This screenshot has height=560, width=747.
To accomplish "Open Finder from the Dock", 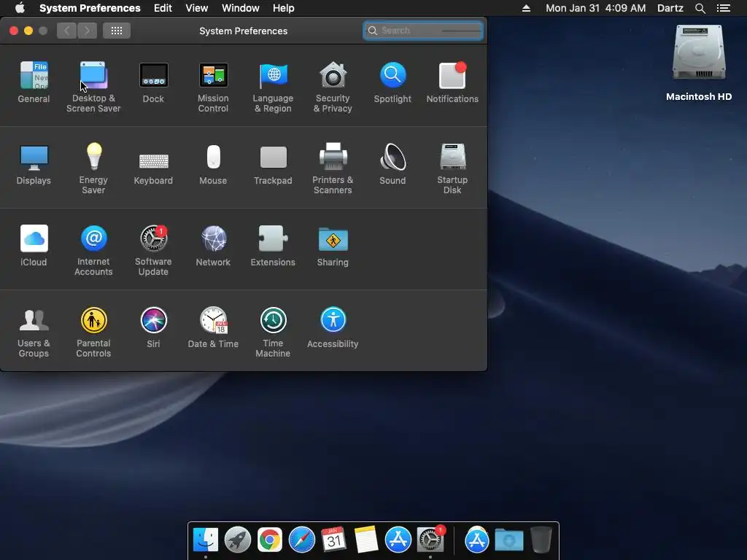I will coord(206,540).
